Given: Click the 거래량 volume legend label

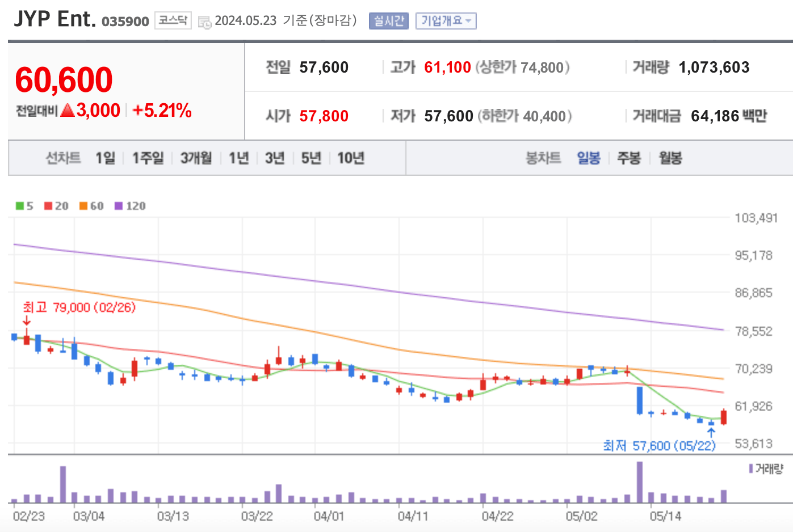Looking at the screenshot, I should pos(766,469).
